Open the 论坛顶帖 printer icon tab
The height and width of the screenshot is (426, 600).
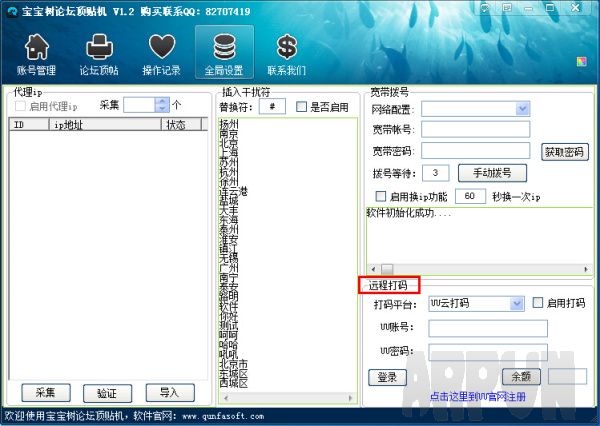99,54
